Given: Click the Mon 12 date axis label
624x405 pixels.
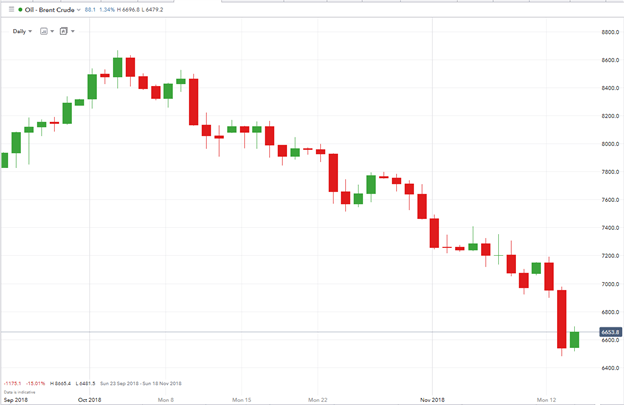Looking at the screenshot, I should tap(546, 400).
